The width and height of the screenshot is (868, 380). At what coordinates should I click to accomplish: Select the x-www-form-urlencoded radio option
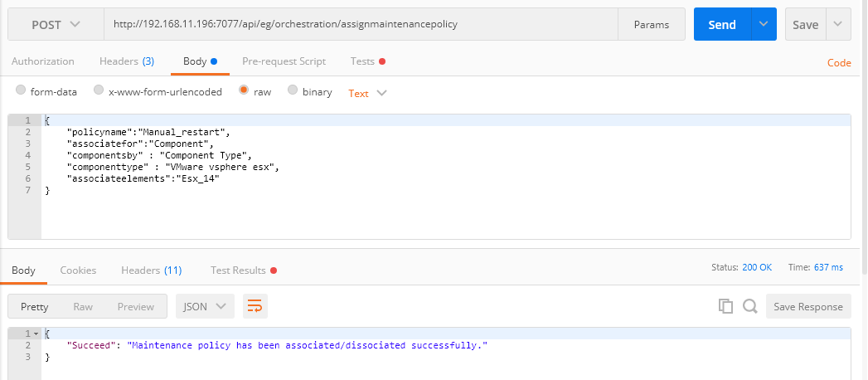tap(99, 90)
